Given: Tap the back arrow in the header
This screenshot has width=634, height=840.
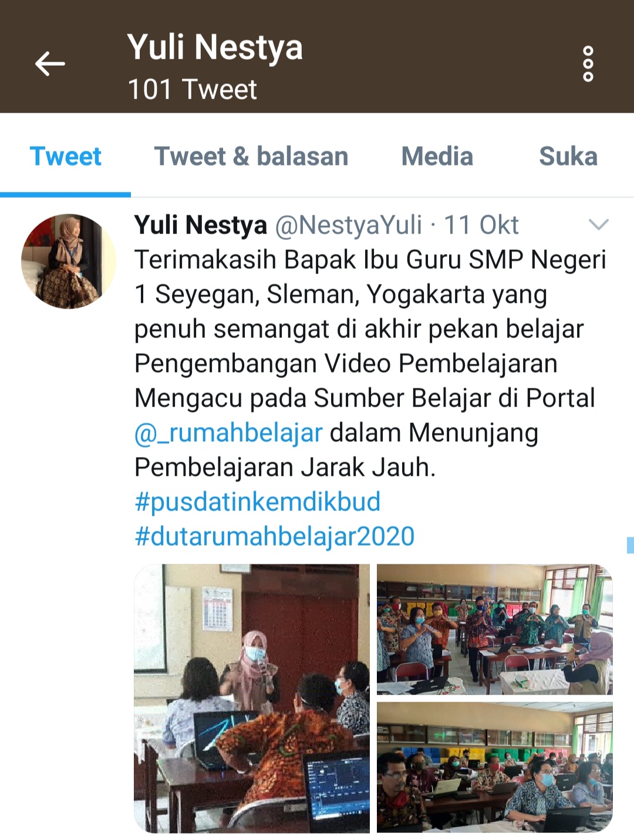Looking at the screenshot, I should pos(50,64).
